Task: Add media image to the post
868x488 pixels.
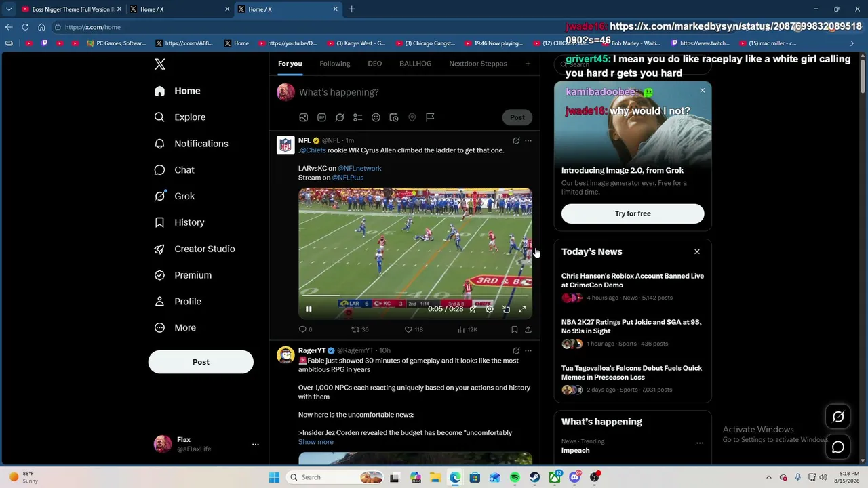Action: [x=304, y=117]
